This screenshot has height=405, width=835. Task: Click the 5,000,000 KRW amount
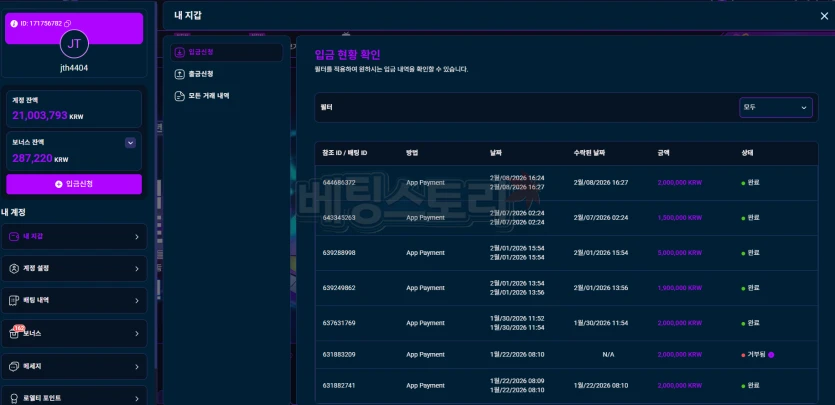click(x=680, y=253)
